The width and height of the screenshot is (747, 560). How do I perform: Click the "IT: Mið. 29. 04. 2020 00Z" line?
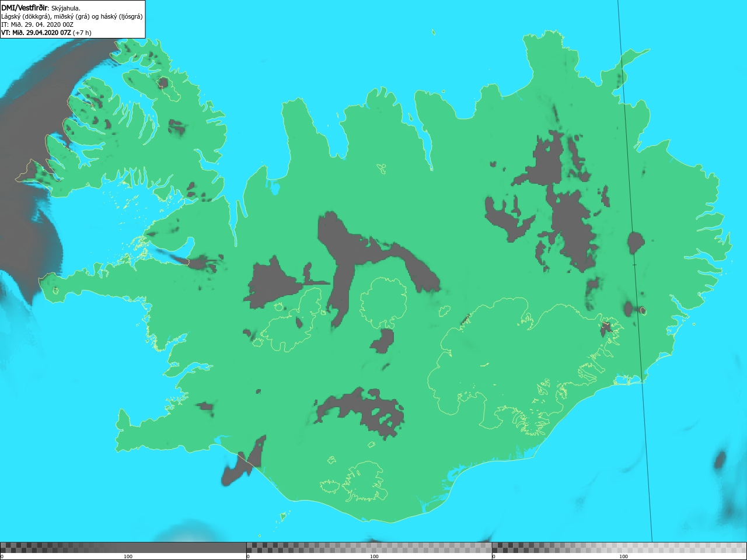(37, 24)
